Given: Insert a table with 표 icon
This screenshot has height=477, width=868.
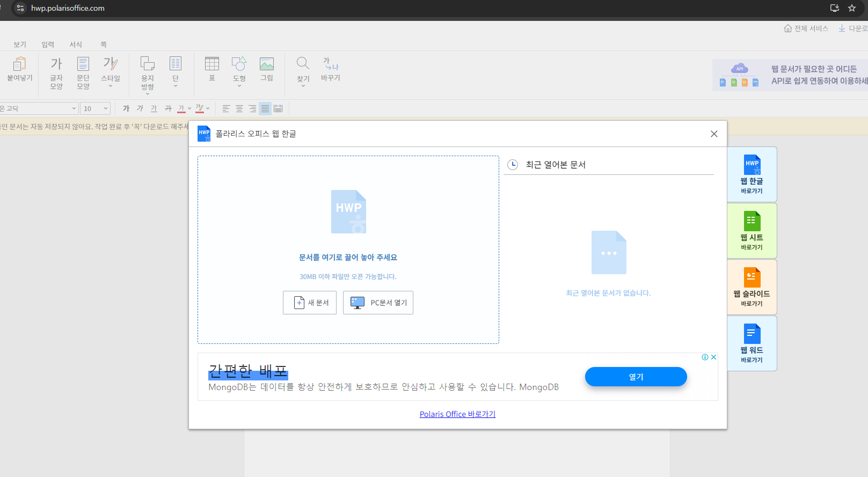Looking at the screenshot, I should pyautogui.click(x=212, y=69).
